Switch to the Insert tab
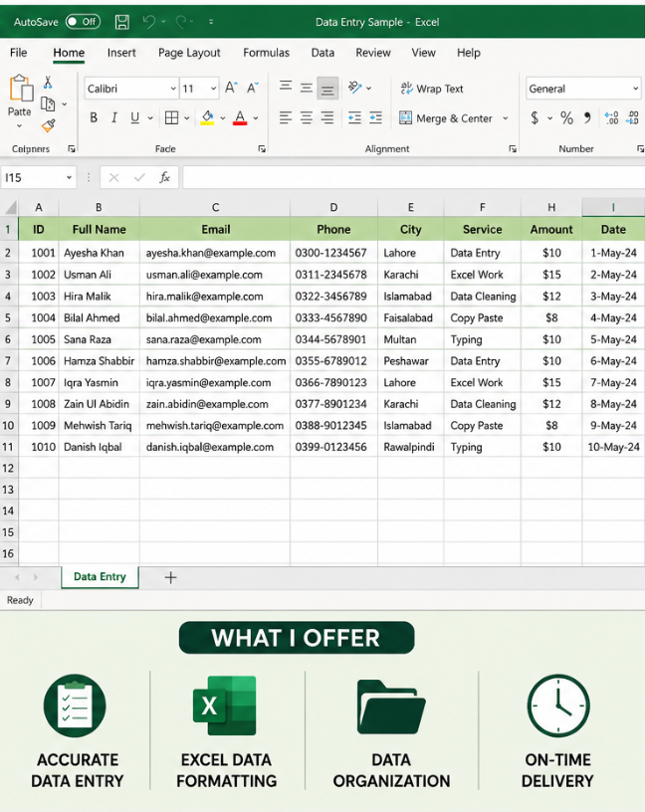The width and height of the screenshot is (645, 812). pyautogui.click(x=121, y=53)
